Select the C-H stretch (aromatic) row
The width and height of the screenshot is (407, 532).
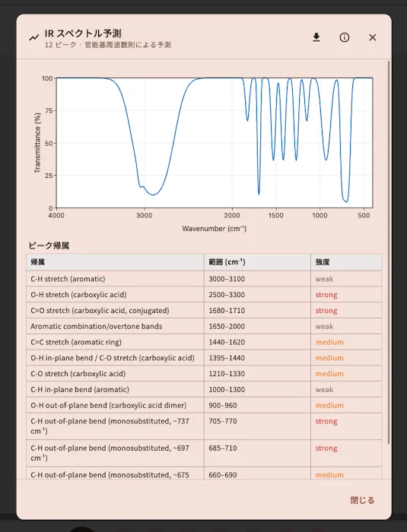[204, 279]
